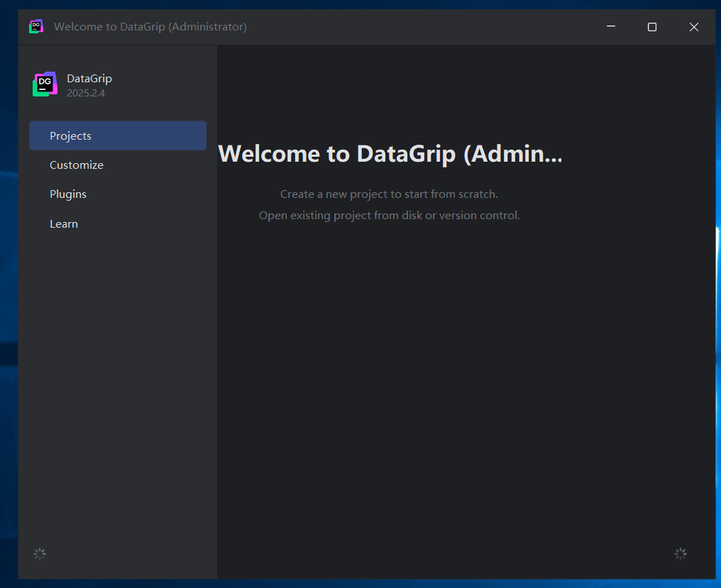Image resolution: width=721 pixels, height=588 pixels.
Task: Minimize the DataGrip welcome window
Action: pyautogui.click(x=611, y=27)
